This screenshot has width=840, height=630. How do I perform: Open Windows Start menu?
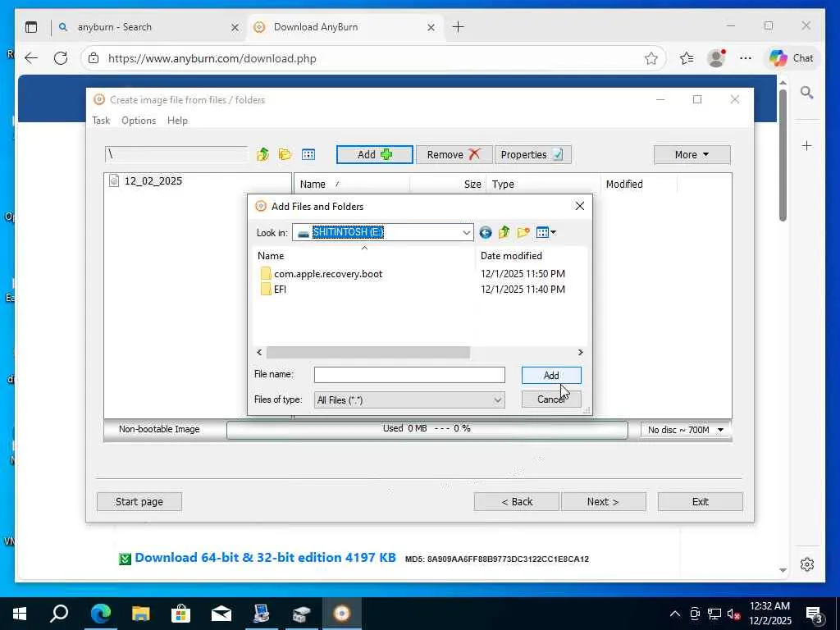[x=20, y=614]
